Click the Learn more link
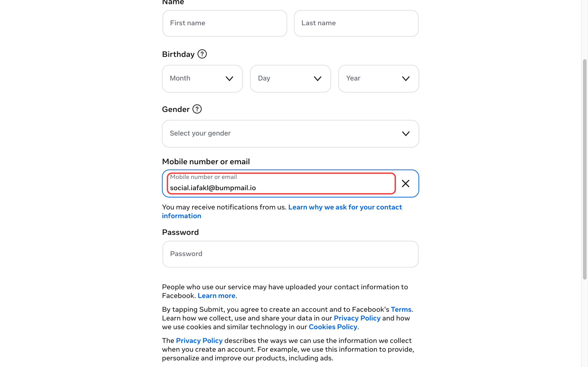 216,296
